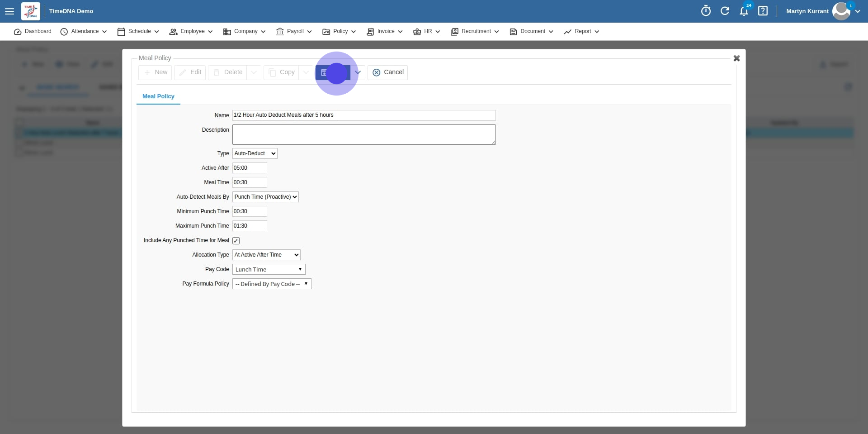Open the Payroll menu
Viewport: 868px width, 434px height.
pyautogui.click(x=294, y=31)
